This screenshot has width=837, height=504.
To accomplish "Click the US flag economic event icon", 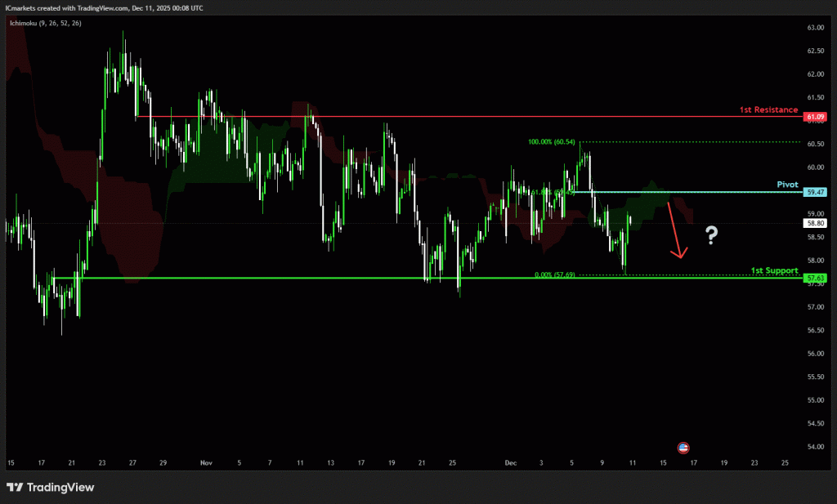I will 684,448.
